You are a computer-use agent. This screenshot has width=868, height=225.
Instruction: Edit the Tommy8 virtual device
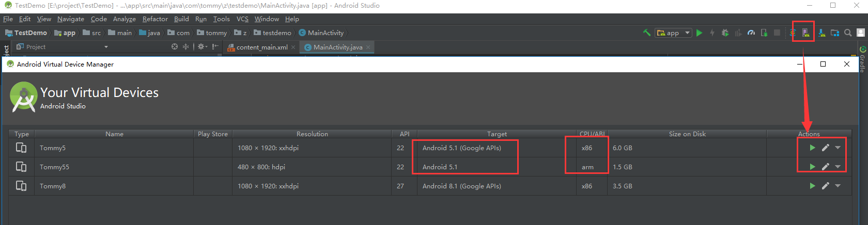pyautogui.click(x=825, y=186)
